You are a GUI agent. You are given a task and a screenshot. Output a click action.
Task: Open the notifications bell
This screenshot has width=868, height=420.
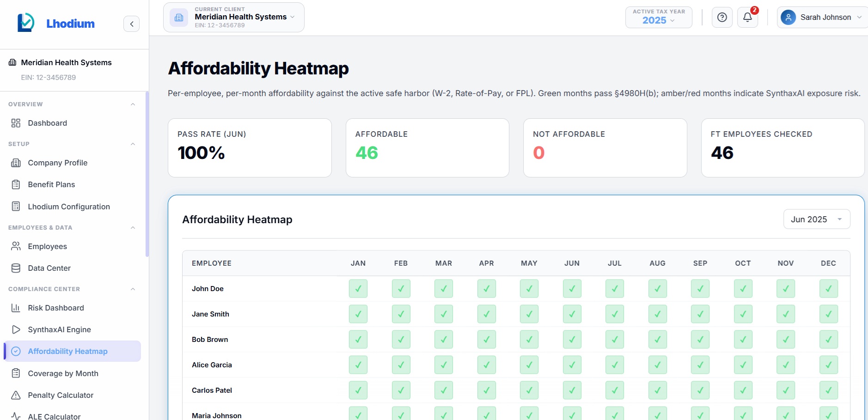click(747, 18)
